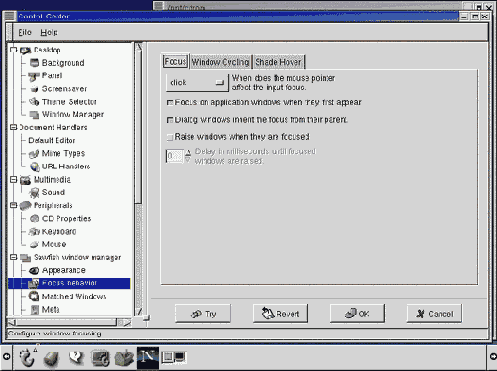The image size is (497, 371).
Task: Open Matched Windows settings
Action: 74,296
